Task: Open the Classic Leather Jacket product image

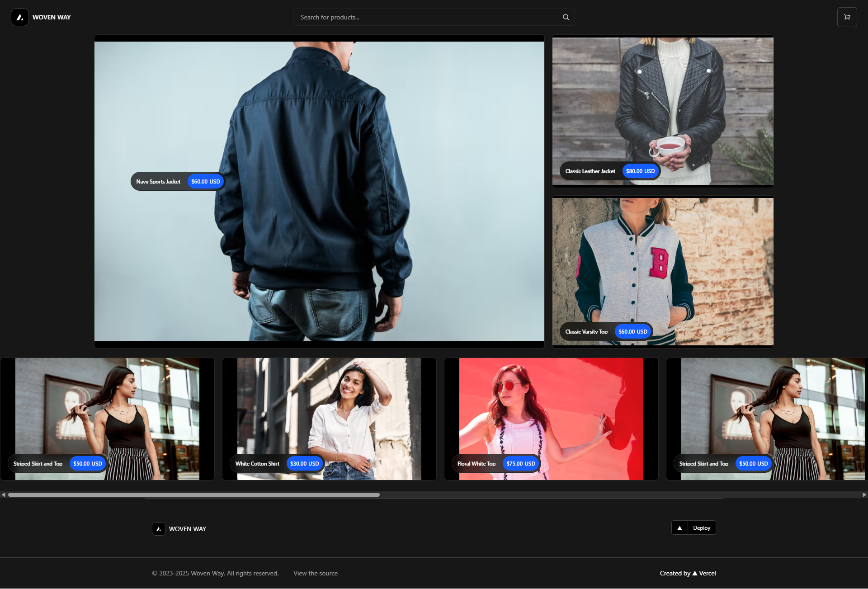Action: 663,111
